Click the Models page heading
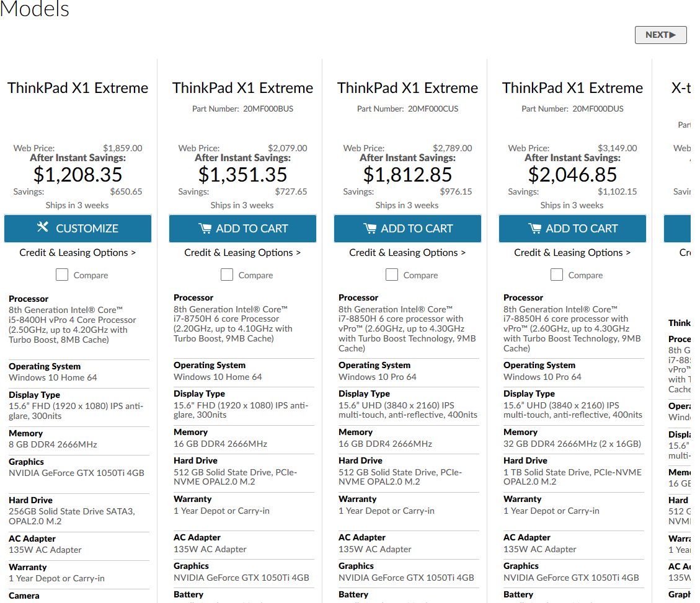 tap(35, 9)
